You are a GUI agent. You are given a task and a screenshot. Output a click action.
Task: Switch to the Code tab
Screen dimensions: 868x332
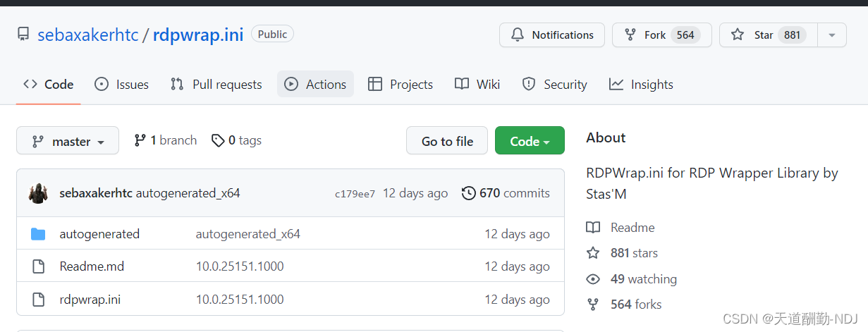pyautogui.click(x=48, y=85)
